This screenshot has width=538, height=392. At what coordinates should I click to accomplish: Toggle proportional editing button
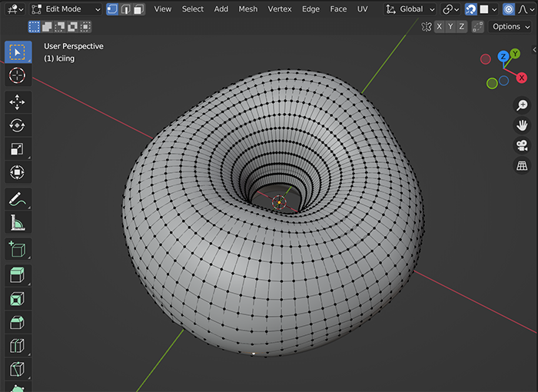coord(508,9)
